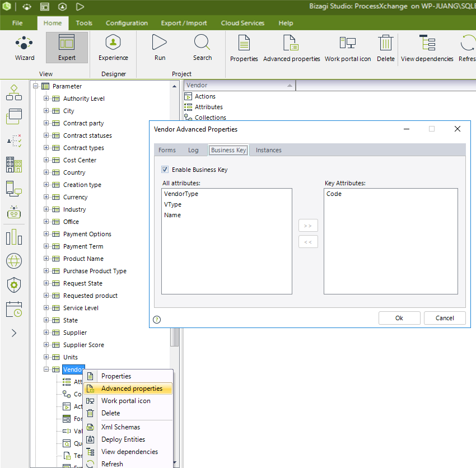Select the Purchase Product Type item
The height and width of the screenshot is (468, 476).
pos(95,271)
